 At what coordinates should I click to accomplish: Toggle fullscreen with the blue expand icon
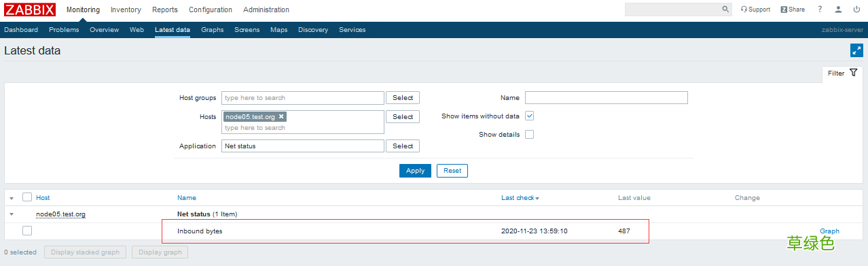pyautogui.click(x=856, y=50)
